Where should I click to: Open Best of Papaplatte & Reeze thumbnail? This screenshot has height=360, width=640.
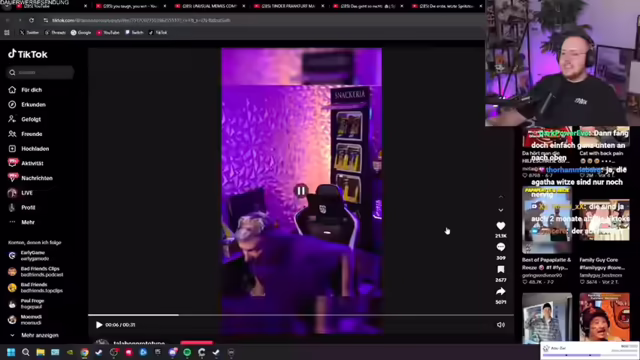point(547,220)
